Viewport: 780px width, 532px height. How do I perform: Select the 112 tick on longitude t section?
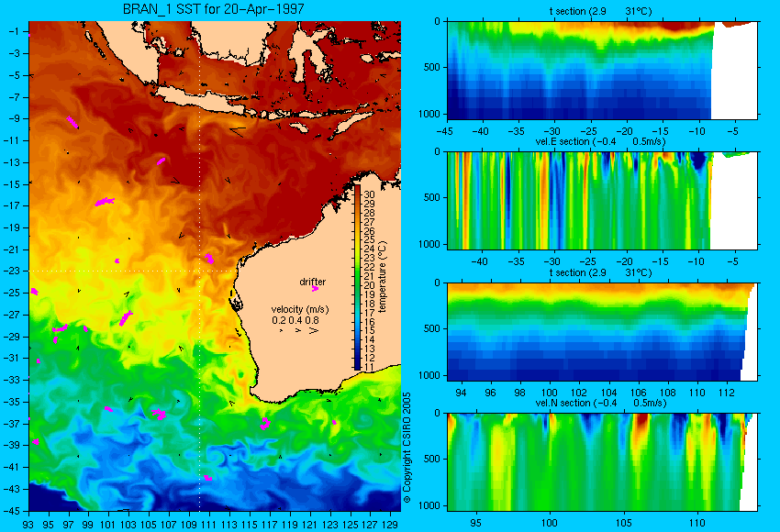pos(727,393)
